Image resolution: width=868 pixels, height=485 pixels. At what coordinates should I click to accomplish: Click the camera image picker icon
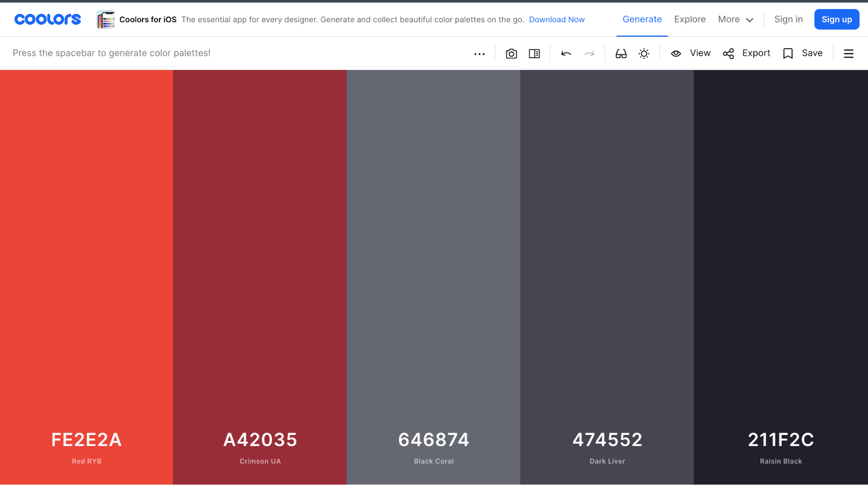[x=511, y=53]
